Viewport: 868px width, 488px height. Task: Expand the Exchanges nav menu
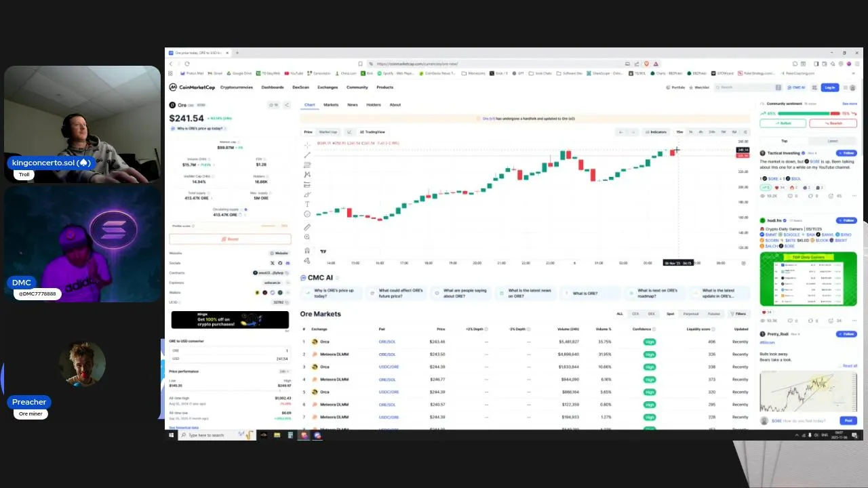[328, 87]
